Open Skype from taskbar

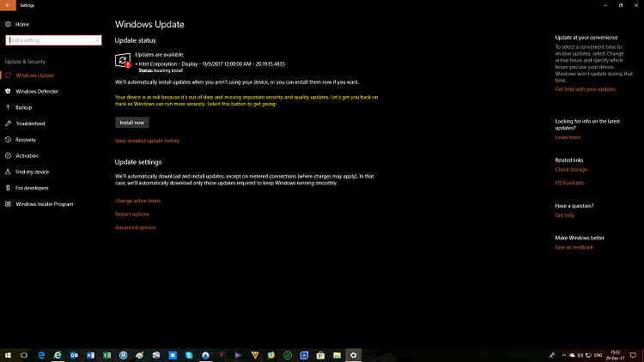pyautogui.click(x=189, y=355)
